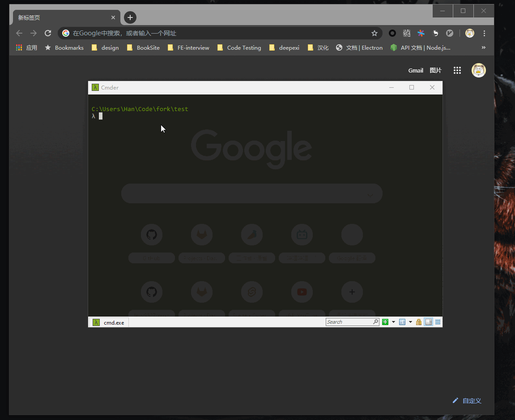Reload the current Chrome page
Viewport: 515px width, 420px height.
tap(48, 33)
